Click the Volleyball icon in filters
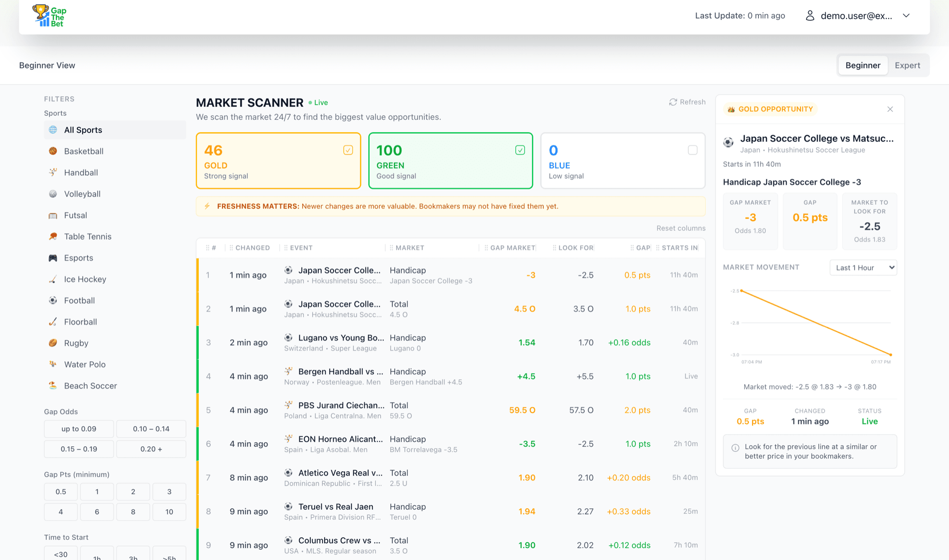The image size is (949, 560). pos(53,194)
